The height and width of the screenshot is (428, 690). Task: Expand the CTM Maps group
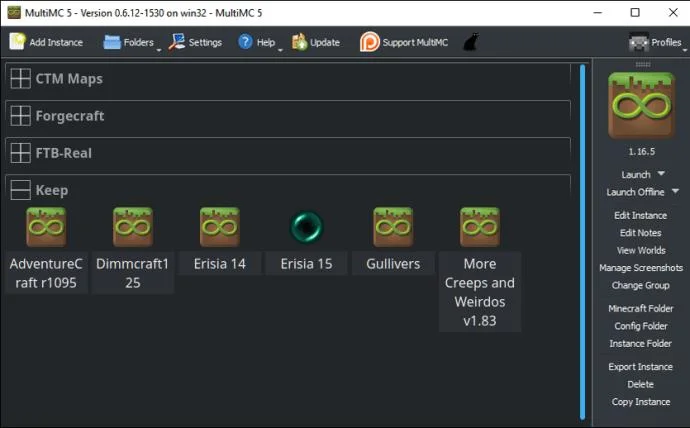21,79
